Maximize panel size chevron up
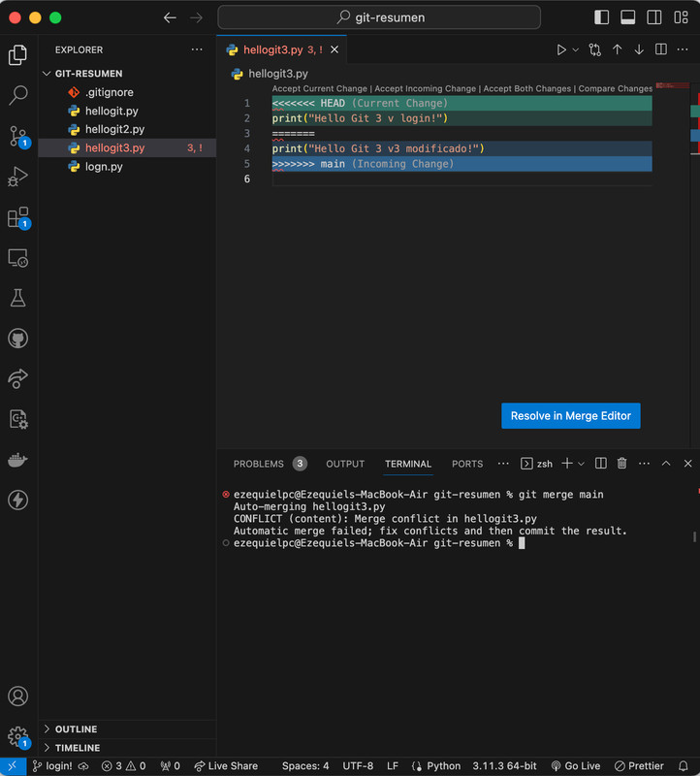Image resolution: width=700 pixels, height=776 pixels. [666, 464]
